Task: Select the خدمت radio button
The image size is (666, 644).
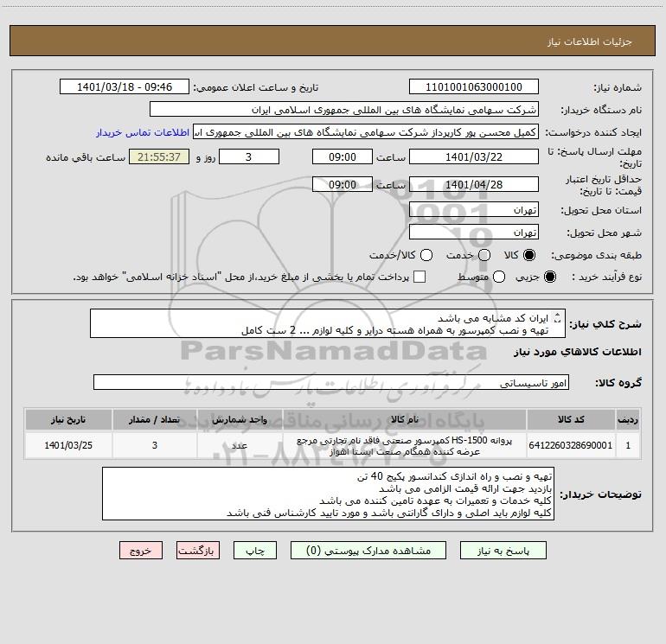Action: click(484, 255)
